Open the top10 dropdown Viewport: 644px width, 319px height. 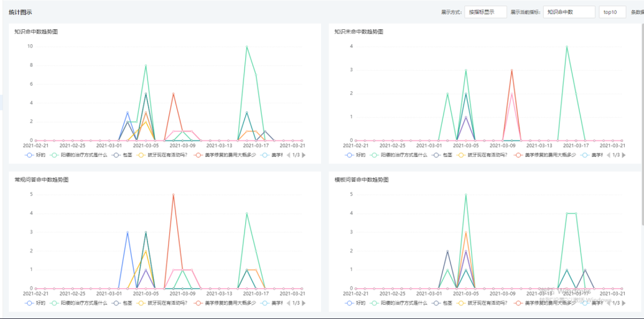[612, 12]
